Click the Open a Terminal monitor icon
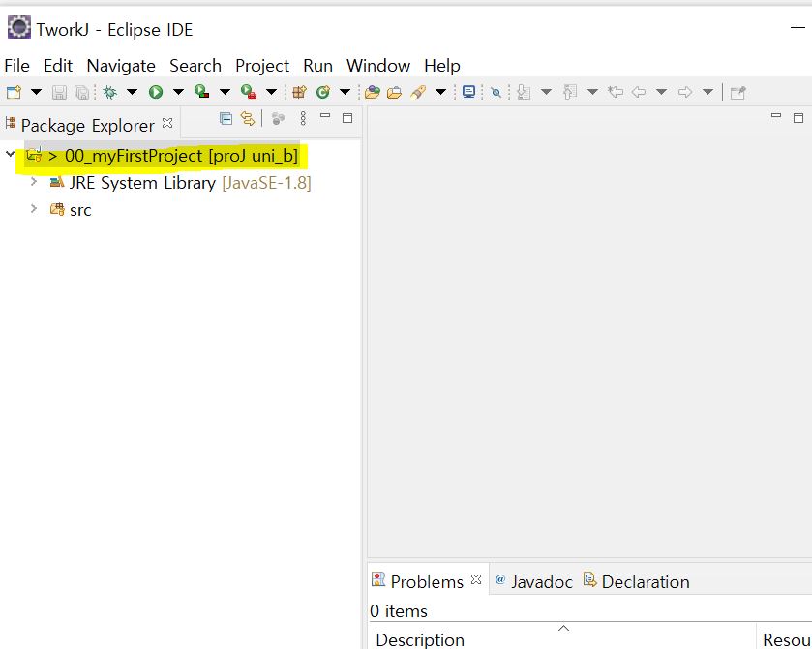The width and height of the screenshot is (812, 649). click(x=468, y=92)
